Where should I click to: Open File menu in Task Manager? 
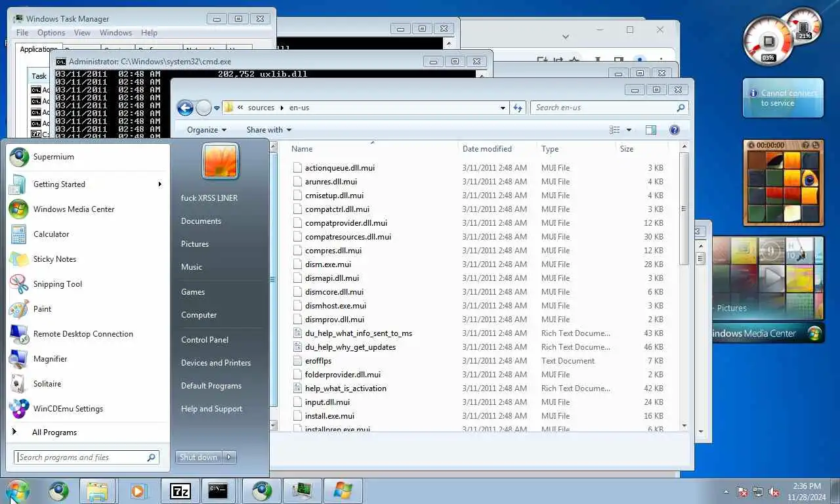coord(22,33)
